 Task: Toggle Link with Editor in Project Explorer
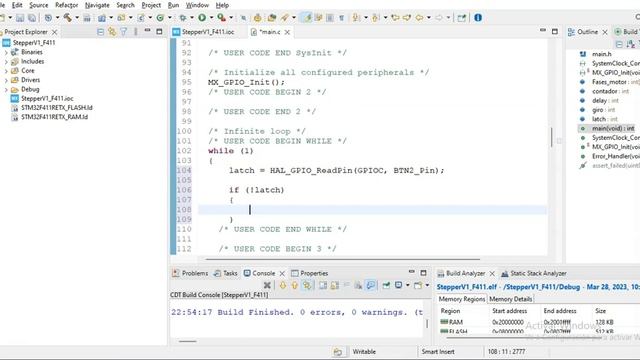[112, 32]
